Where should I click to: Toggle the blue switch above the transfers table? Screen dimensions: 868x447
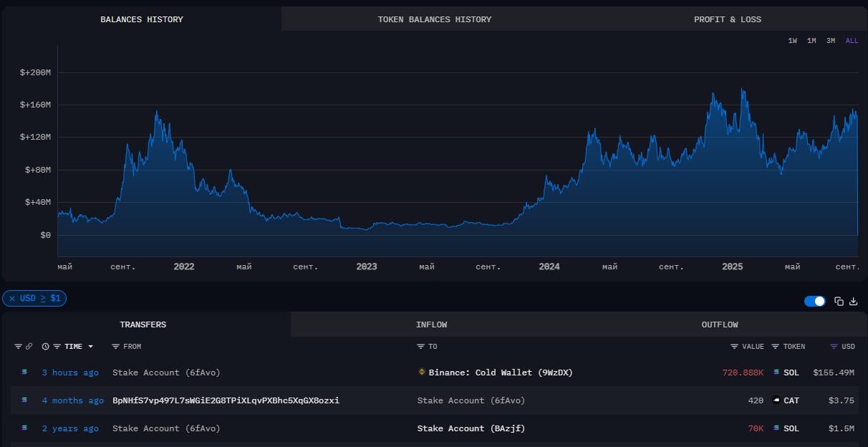tap(815, 302)
